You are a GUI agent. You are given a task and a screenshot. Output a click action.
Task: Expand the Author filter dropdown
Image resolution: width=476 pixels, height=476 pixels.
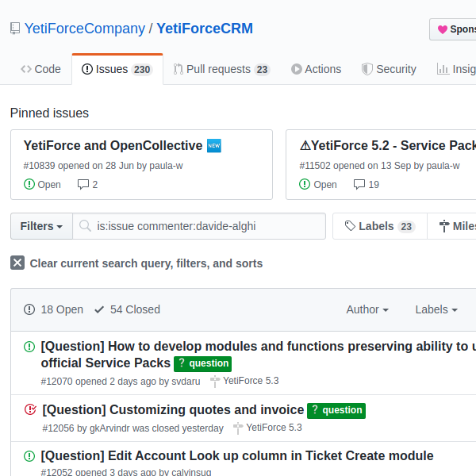[367, 309]
